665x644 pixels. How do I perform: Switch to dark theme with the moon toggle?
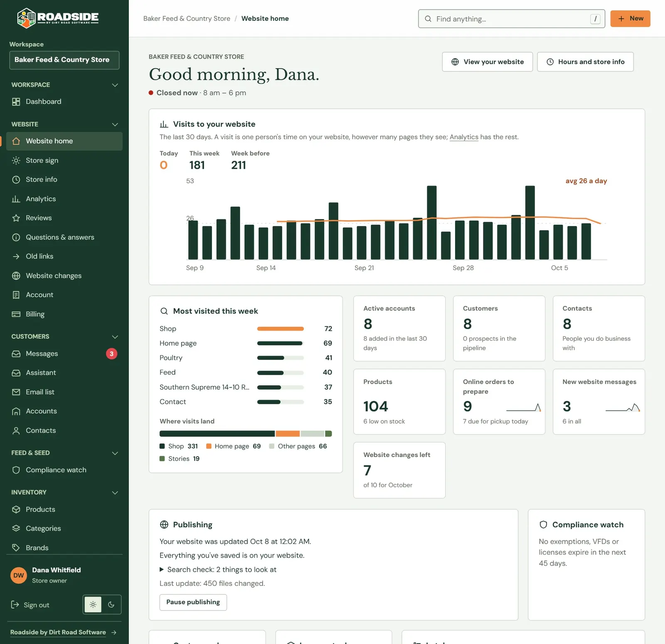[x=111, y=605]
